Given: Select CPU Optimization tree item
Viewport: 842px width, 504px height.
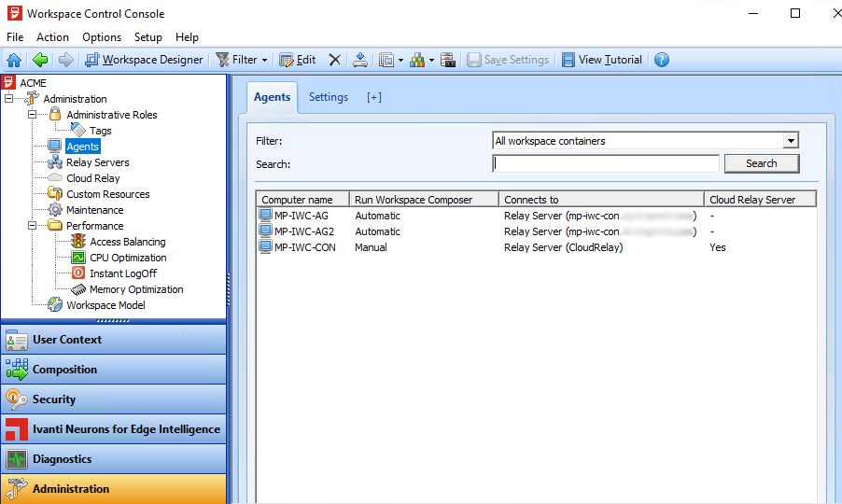Looking at the screenshot, I should click(128, 258).
